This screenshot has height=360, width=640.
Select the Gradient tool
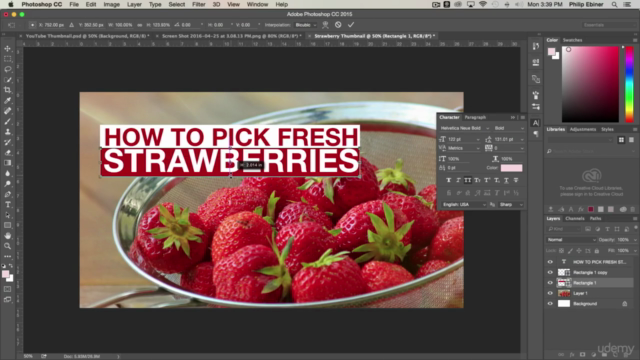click(x=7, y=163)
